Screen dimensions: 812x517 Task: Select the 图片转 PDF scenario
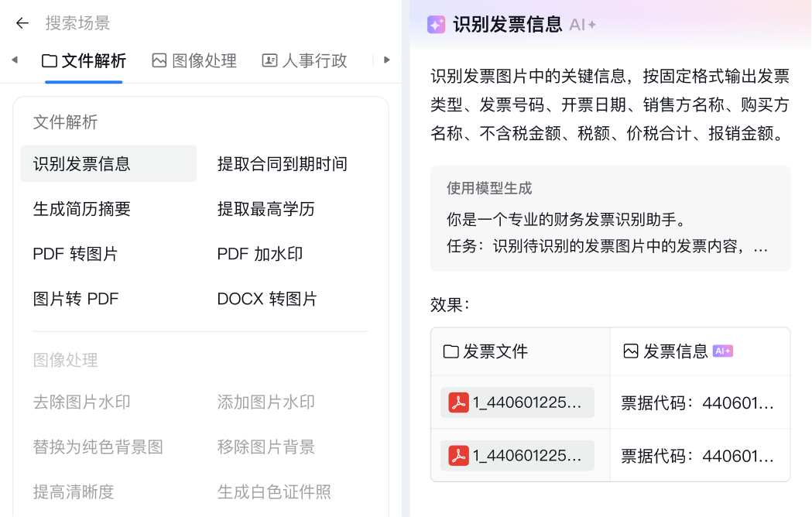[76, 299]
